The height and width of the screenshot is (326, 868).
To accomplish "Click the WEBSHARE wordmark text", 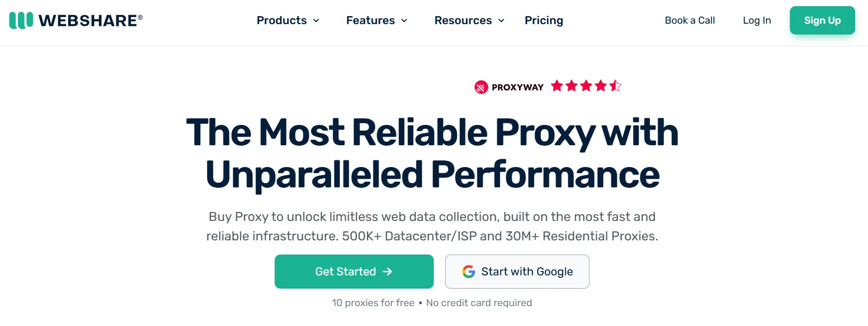I will (x=88, y=21).
